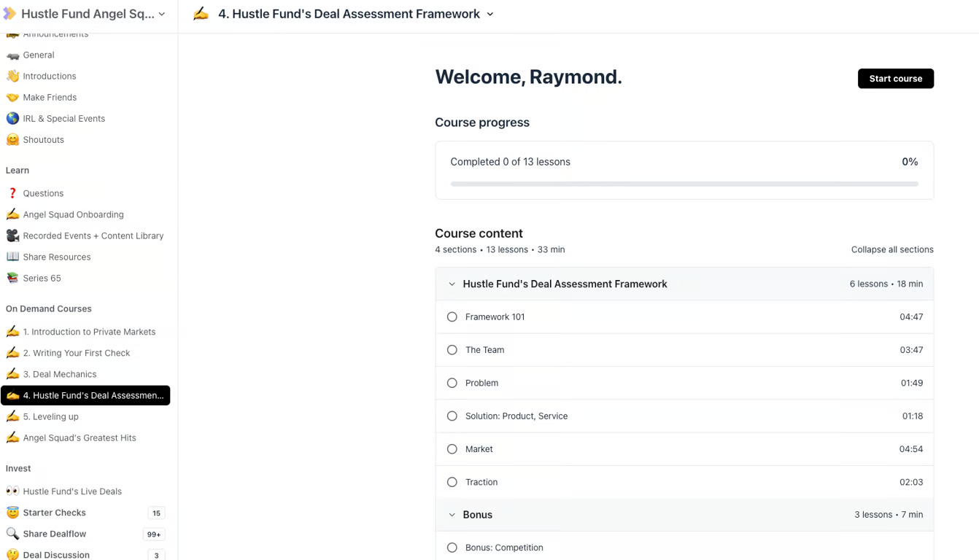Click Collapse all sections link
Screen dimensions: 979x560
coord(892,249)
